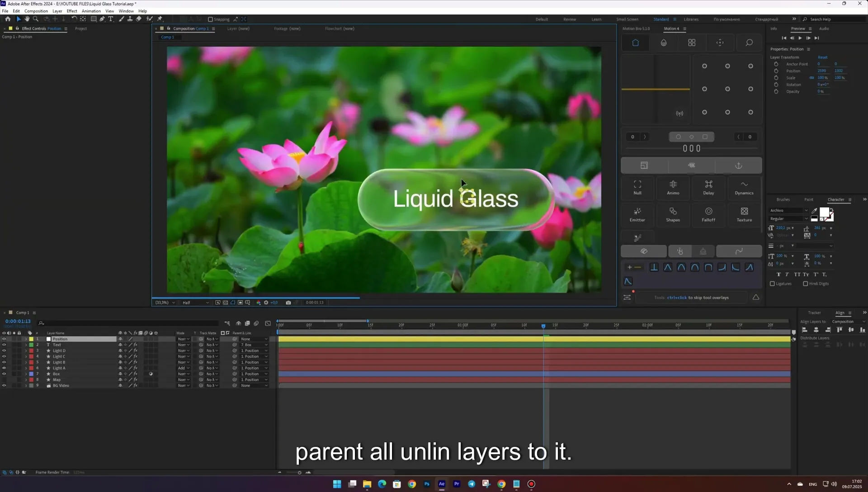The width and height of the screenshot is (868, 492).
Task: Open magnification 33,3% dropdown
Action: coord(165,303)
